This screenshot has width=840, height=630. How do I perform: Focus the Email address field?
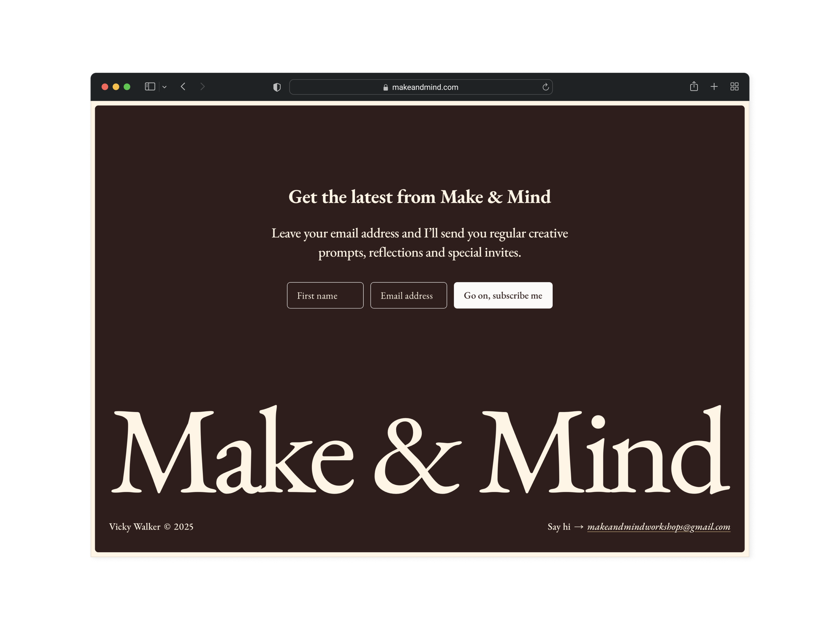[408, 295]
